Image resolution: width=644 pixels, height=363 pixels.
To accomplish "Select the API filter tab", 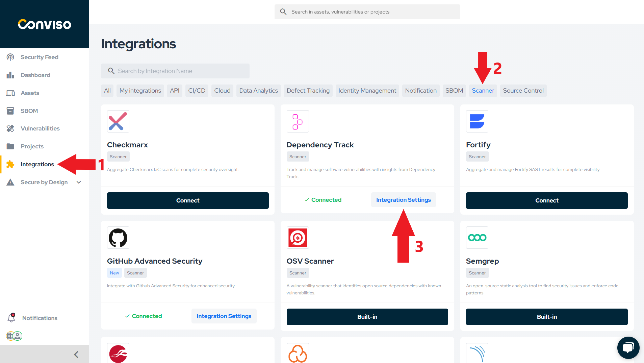I will (x=175, y=91).
